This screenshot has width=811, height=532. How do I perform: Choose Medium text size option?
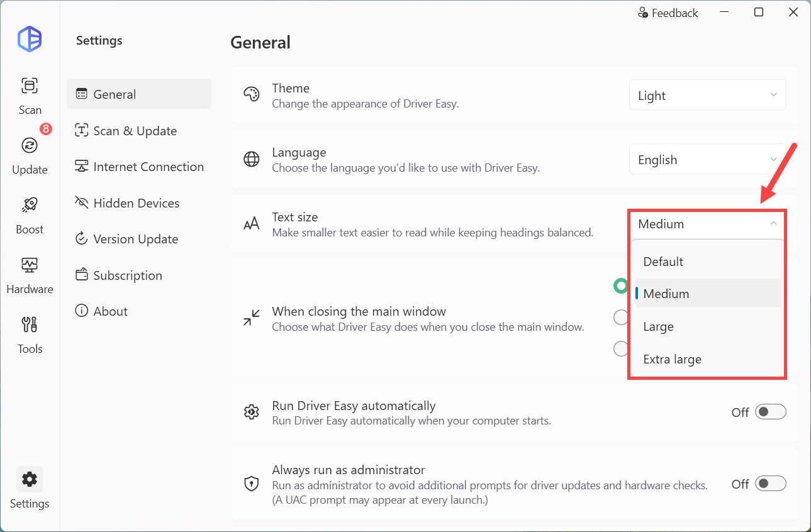(x=708, y=294)
